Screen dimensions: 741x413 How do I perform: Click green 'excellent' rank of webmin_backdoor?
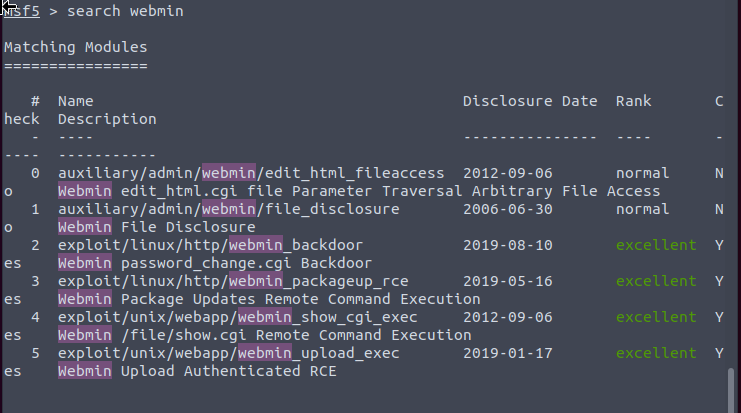tap(656, 245)
